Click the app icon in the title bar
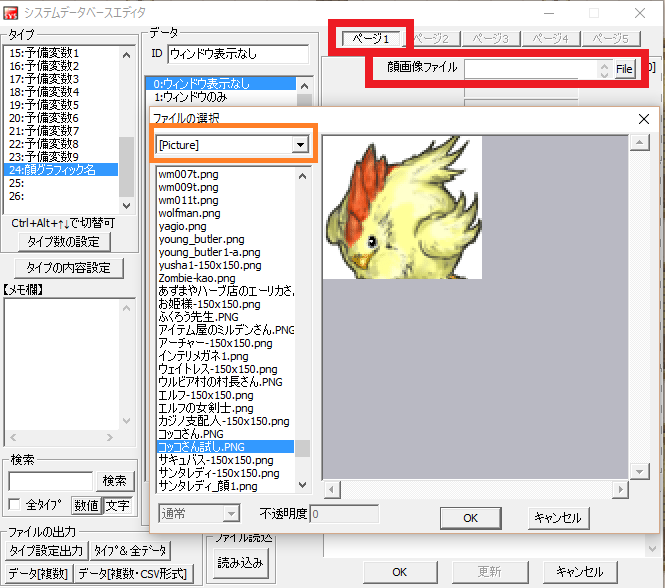665x588 pixels. pyautogui.click(x=10, y=13)
